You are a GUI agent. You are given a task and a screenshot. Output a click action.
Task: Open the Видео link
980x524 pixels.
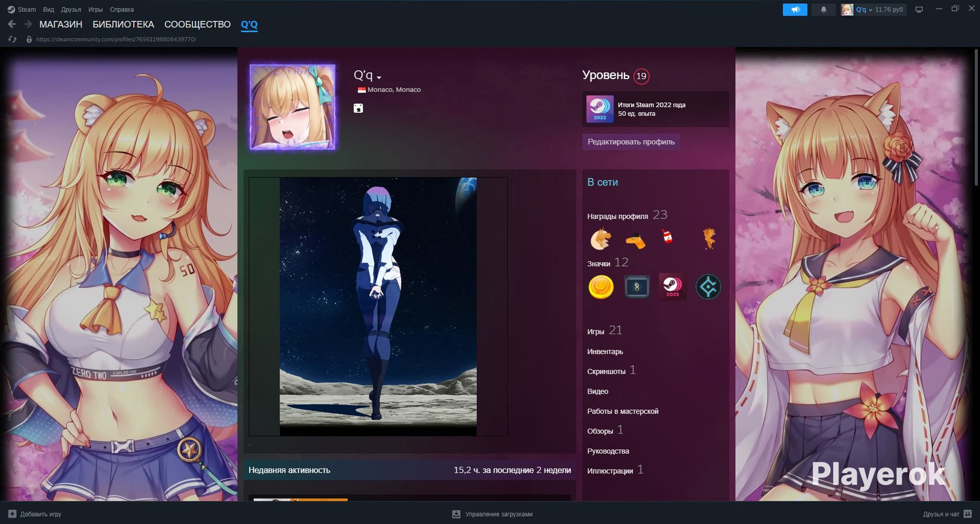597,391
